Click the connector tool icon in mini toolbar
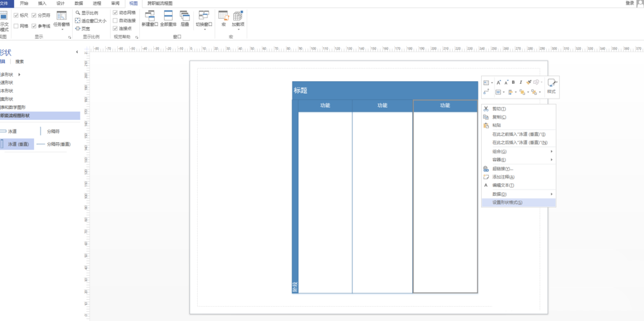Image resolution: width=644 pixels, height=321 pixels. click(486, 92)
